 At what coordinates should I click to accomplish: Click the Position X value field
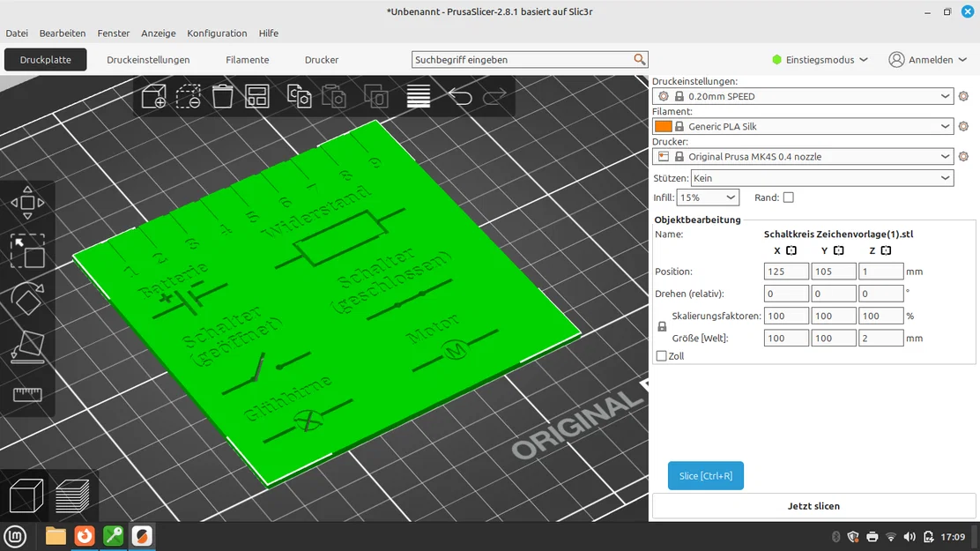point(786,272)
